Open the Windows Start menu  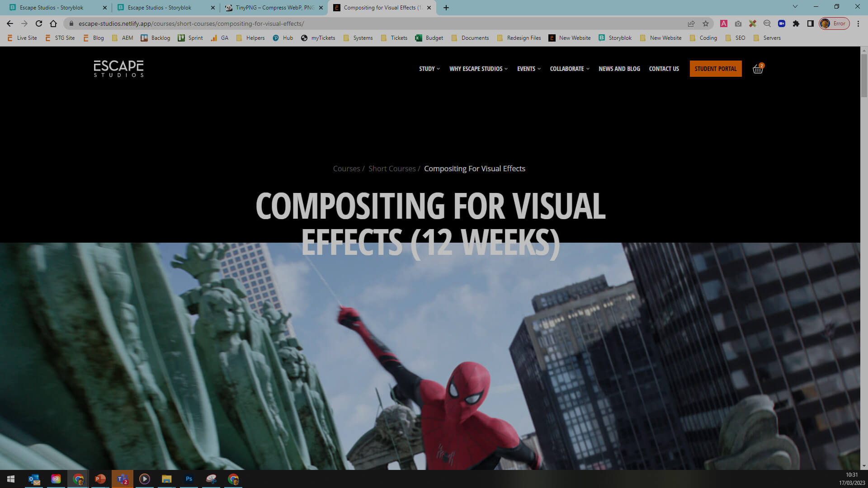pos(11,479)
